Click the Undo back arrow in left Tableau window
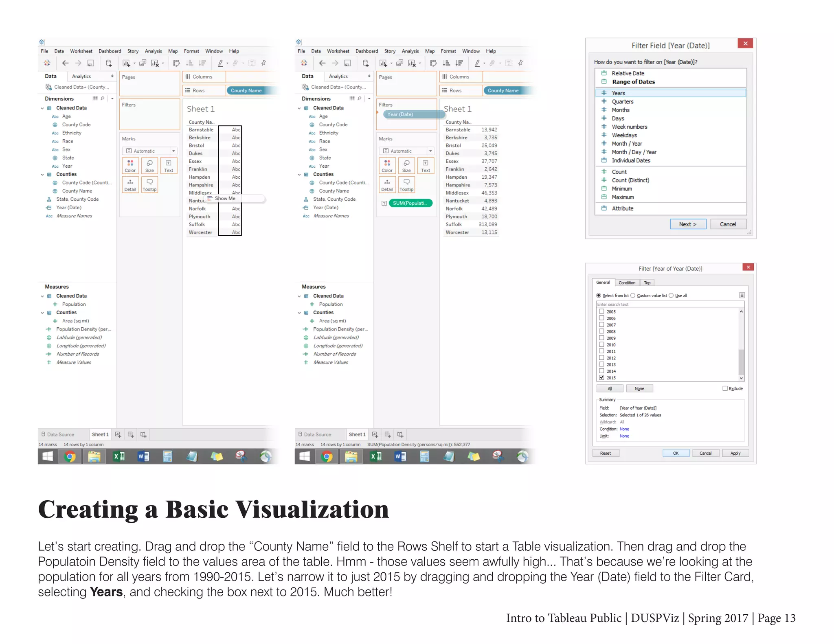The image size is (834, 644). click(x=65, y=63)
